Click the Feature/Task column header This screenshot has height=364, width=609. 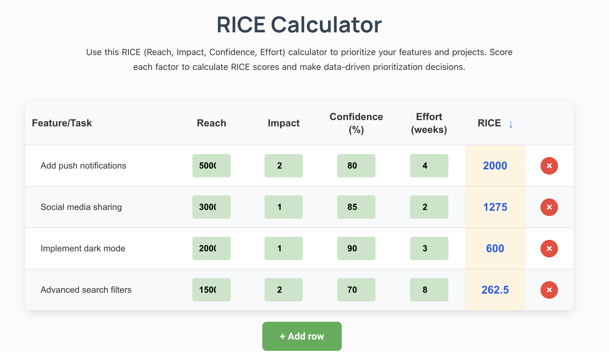coord(62,123)
